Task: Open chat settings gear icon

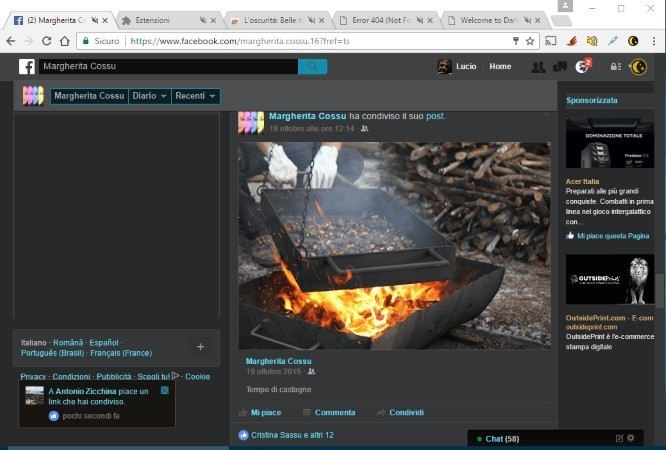Action: [x=631, y=438]
